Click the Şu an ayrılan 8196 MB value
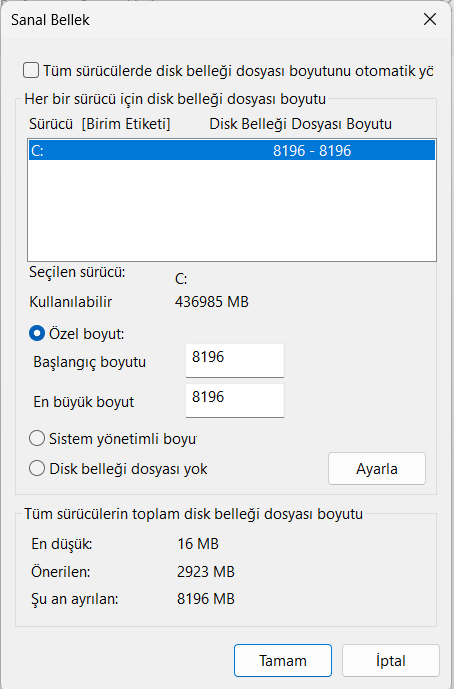 (206, 599)
